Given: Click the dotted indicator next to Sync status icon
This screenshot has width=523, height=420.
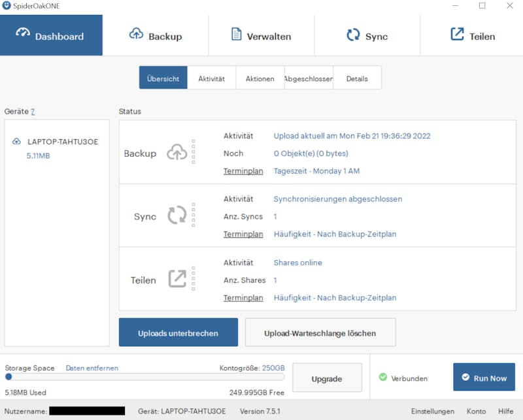Looking at the screenshot, I should [194, 215].
